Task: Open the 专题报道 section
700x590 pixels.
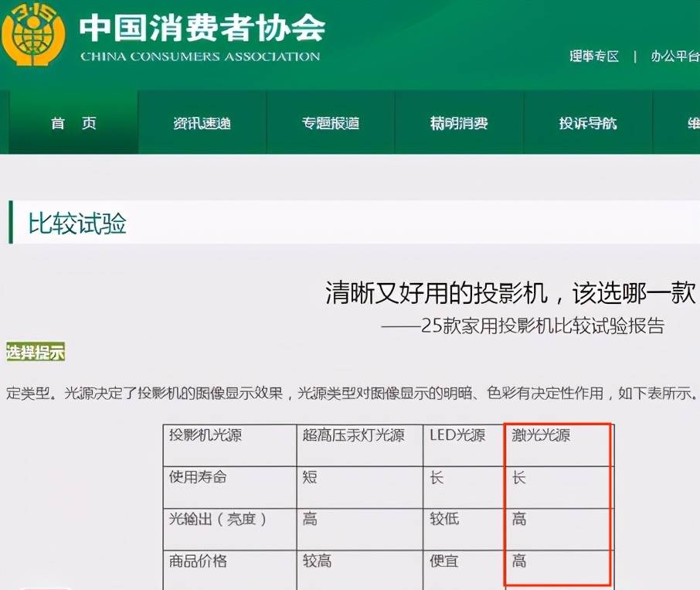Action: (331, 122)
